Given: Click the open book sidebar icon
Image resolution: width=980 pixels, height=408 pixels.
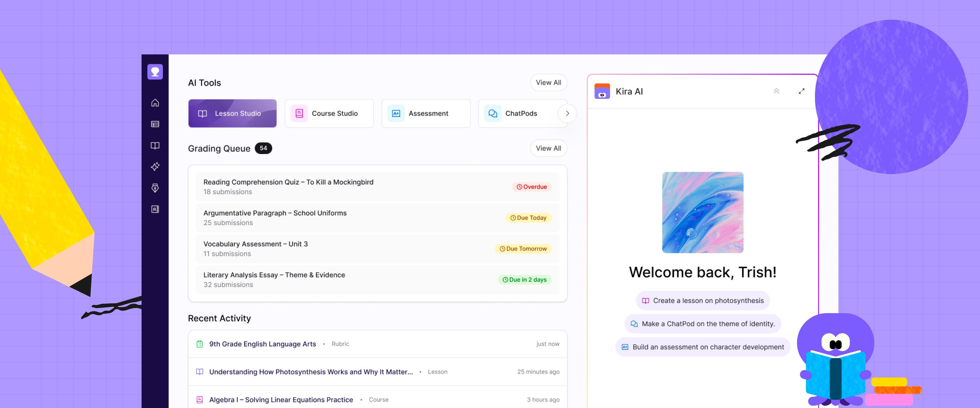Looking at the screenshot, I should pyautogui.click(x=155, y=146).
